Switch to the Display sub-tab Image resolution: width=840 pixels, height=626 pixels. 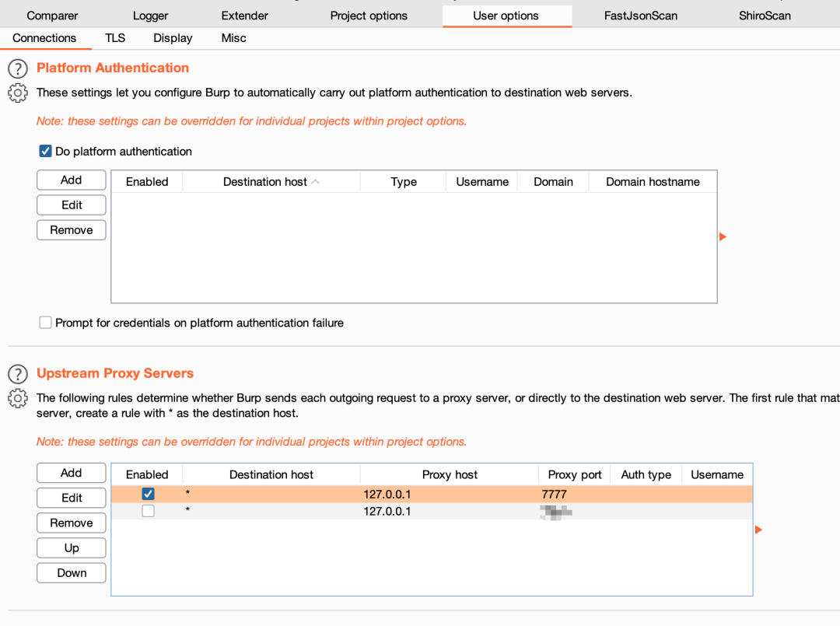(x=173, y=38)
